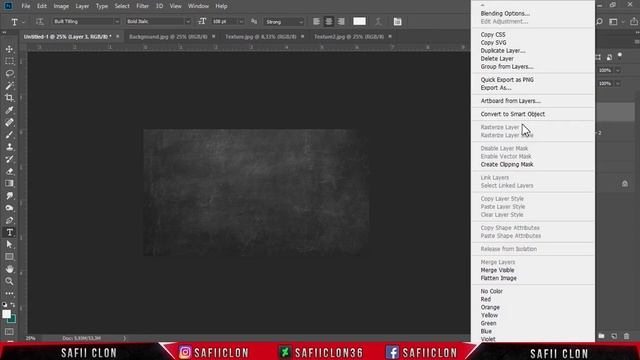This screenshot has height=360, width=640.
Task: Open the Character and Paragraph panels
Action: [397, 22]
